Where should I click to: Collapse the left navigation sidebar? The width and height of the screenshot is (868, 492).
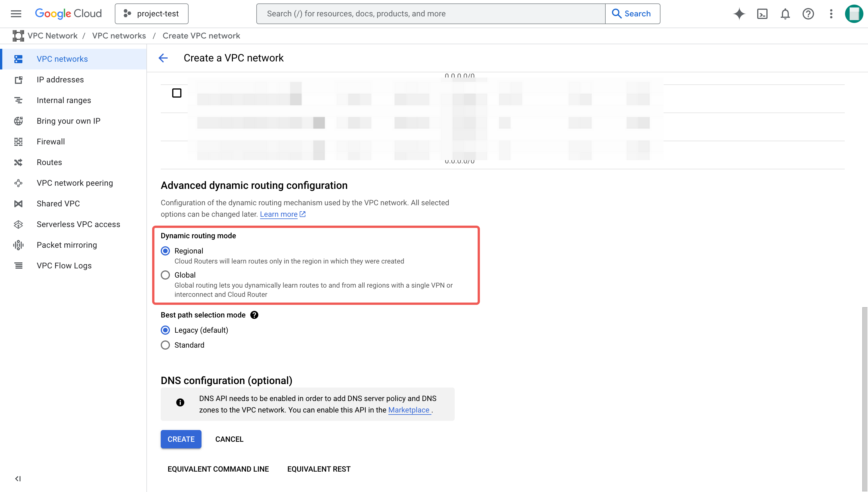[18, 479]
